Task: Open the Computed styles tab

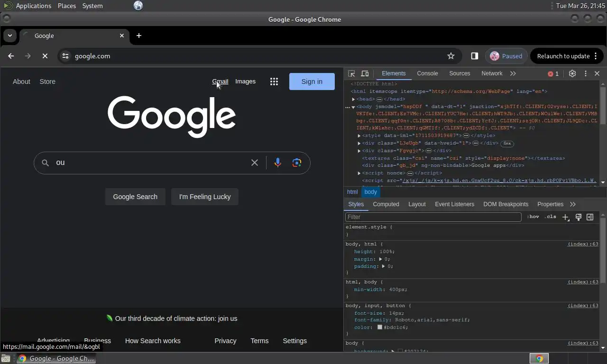Action: [386, 204]
